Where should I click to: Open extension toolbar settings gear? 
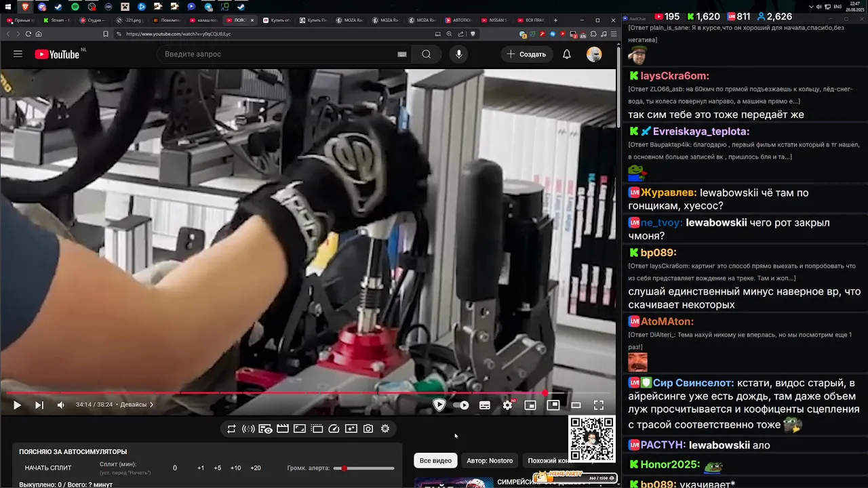point(385,429)
